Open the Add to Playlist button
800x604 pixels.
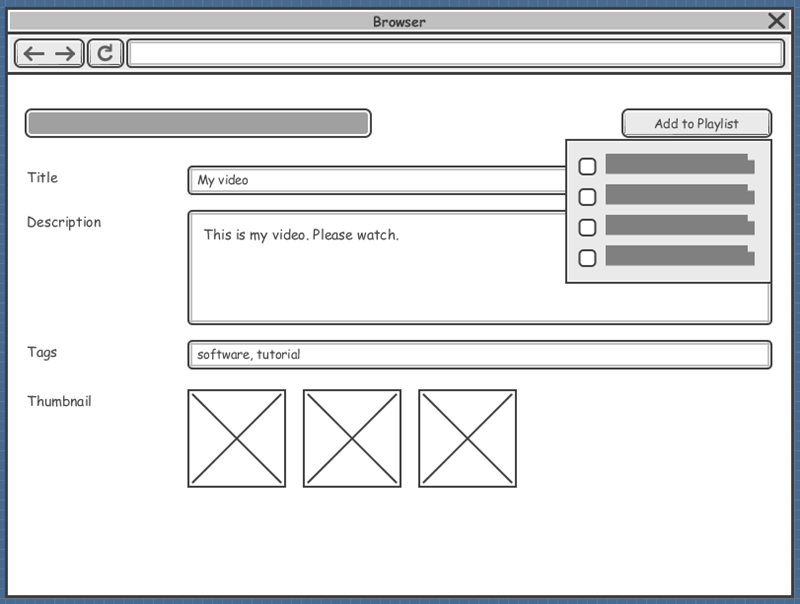(x=696, y=123)
